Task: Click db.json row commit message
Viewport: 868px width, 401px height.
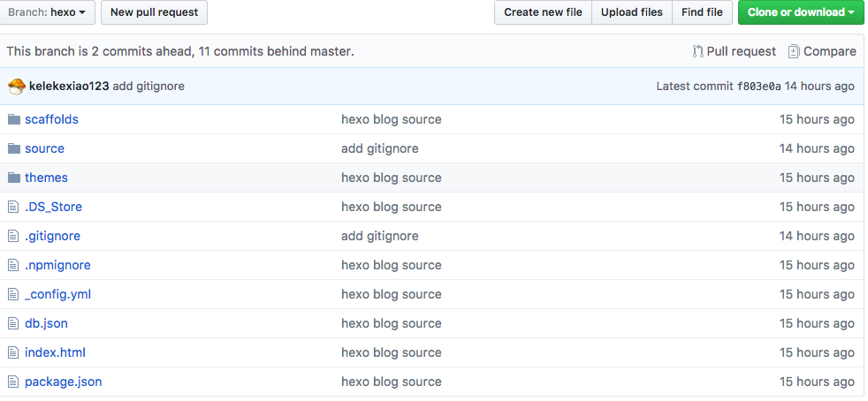Action: tap(392, 323)
